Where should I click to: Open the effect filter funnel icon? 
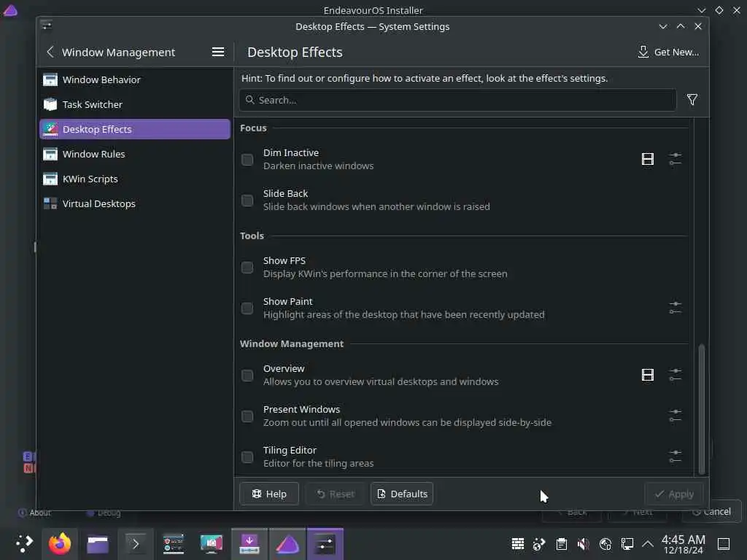692,99
